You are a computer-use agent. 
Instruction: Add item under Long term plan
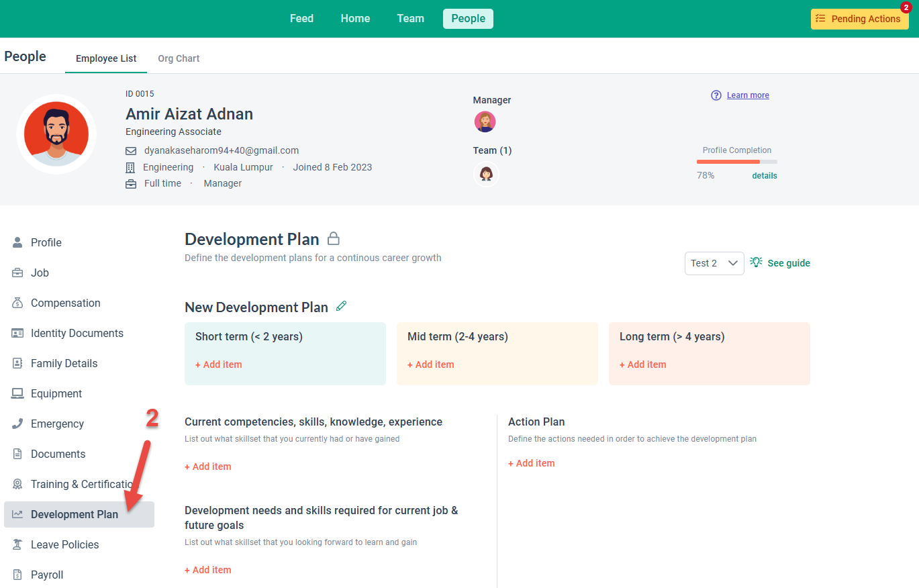[642, 364]
